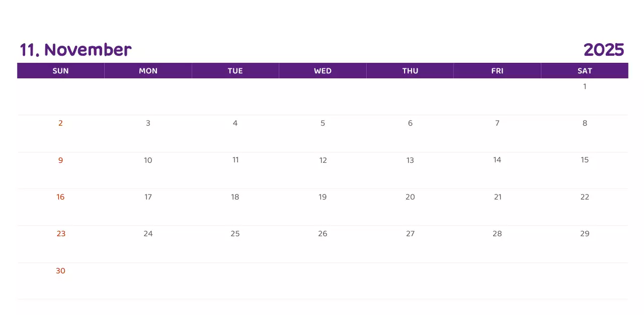Click Saturday date 29
The width and height of the screenshot is (644, 315).
pos(585,234)
